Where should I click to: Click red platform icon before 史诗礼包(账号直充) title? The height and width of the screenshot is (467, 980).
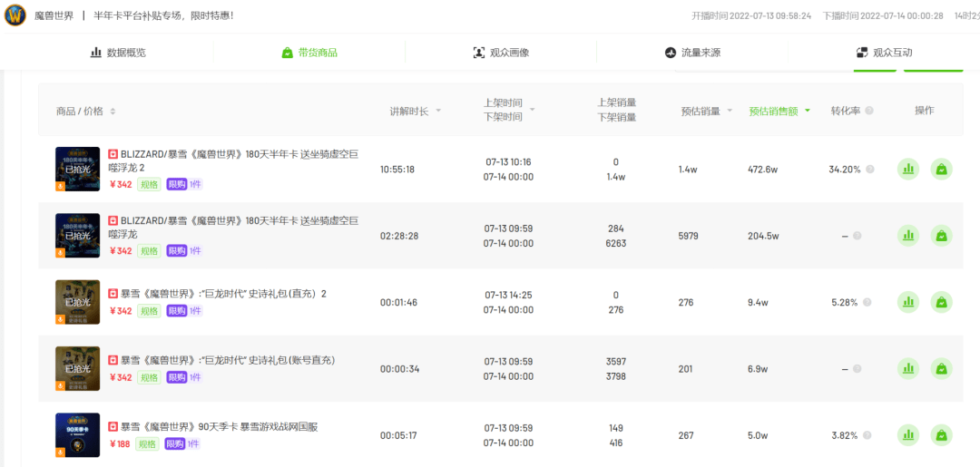tap(113, 360)
